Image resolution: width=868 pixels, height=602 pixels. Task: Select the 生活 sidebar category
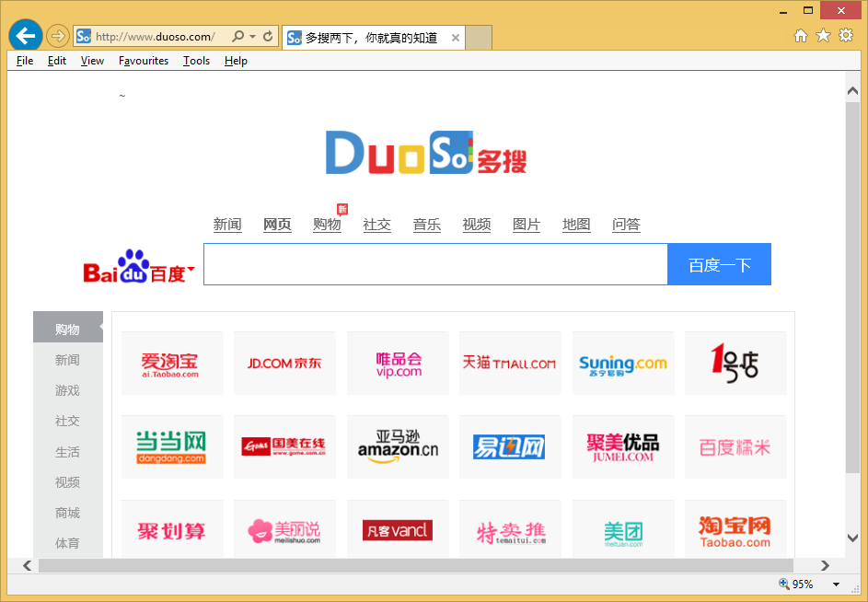coord(68,452)
